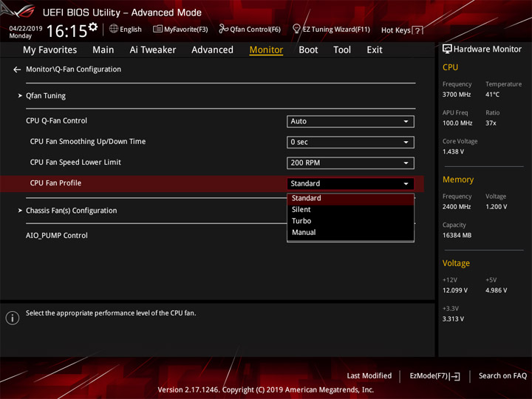The image size is (532, 399).
Task: Go to the Exit tab
Action: 375,50
